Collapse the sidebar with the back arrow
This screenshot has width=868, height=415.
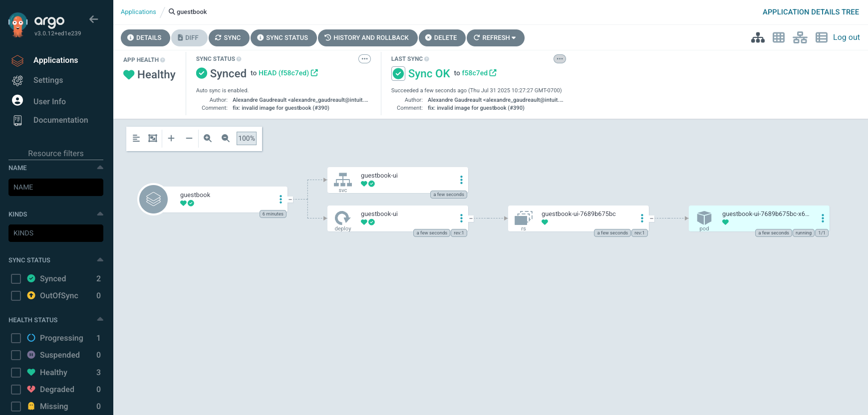[93, 19]
